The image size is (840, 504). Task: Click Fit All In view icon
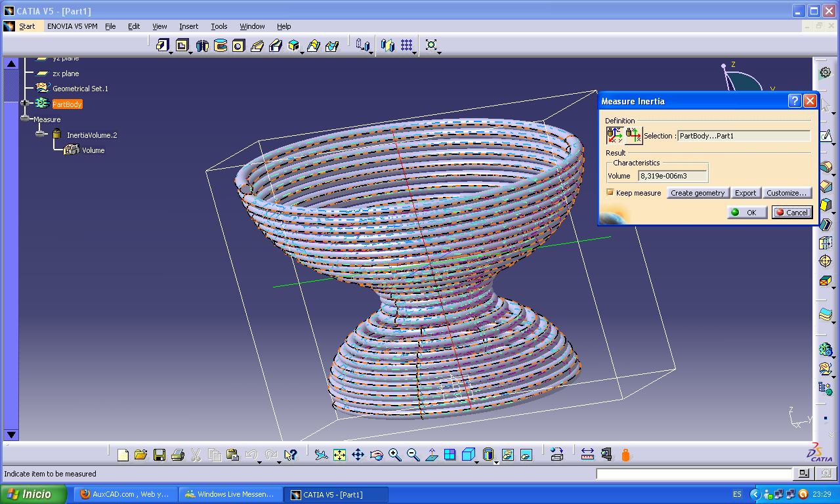click(339, 454)
